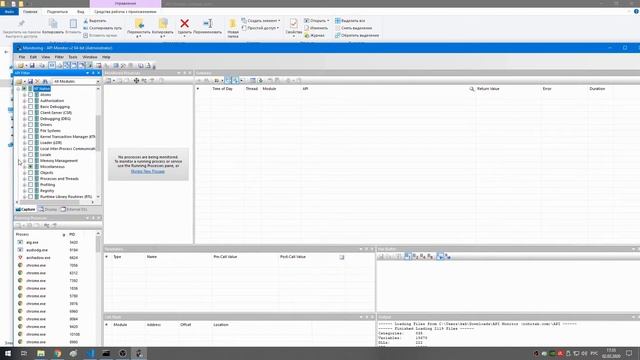Collapse the top-level API tree root node
Image resolution: width=640 pixels, height=360 pixels.
[x=18, y=89]
